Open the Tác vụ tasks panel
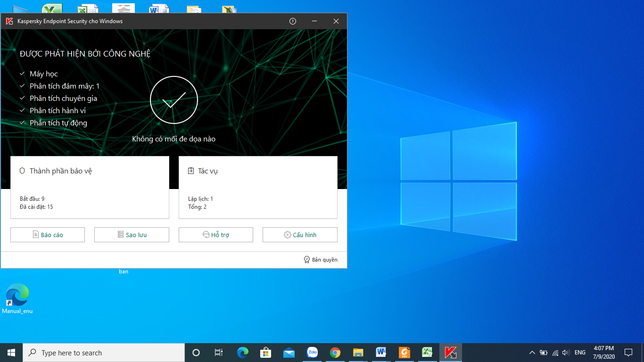 pos(258,188)
